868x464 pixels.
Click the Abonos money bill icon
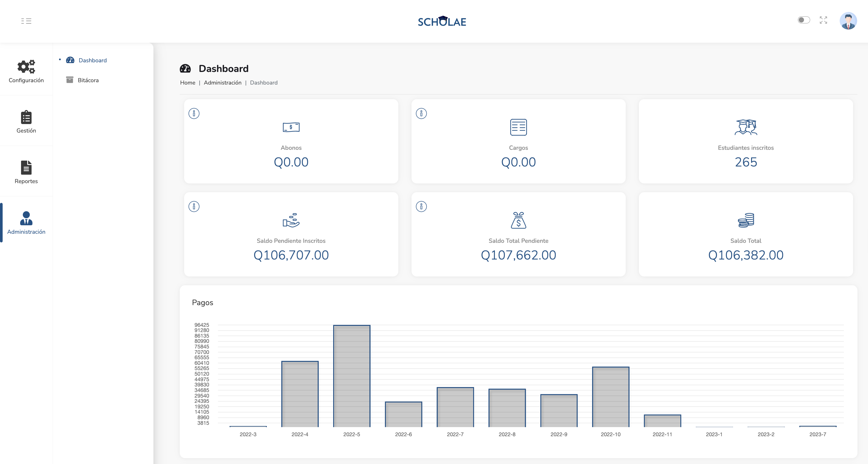pos(291,128)
